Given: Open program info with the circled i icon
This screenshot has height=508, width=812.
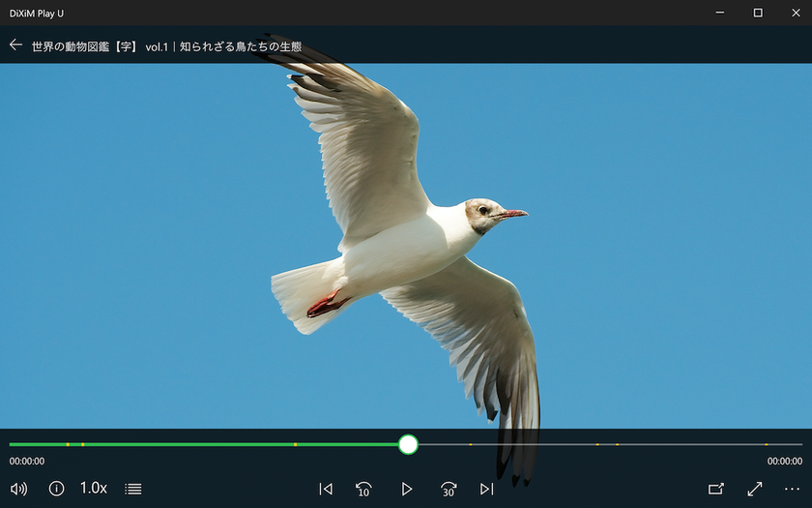Looking at the screenshot, I should 56,489.
